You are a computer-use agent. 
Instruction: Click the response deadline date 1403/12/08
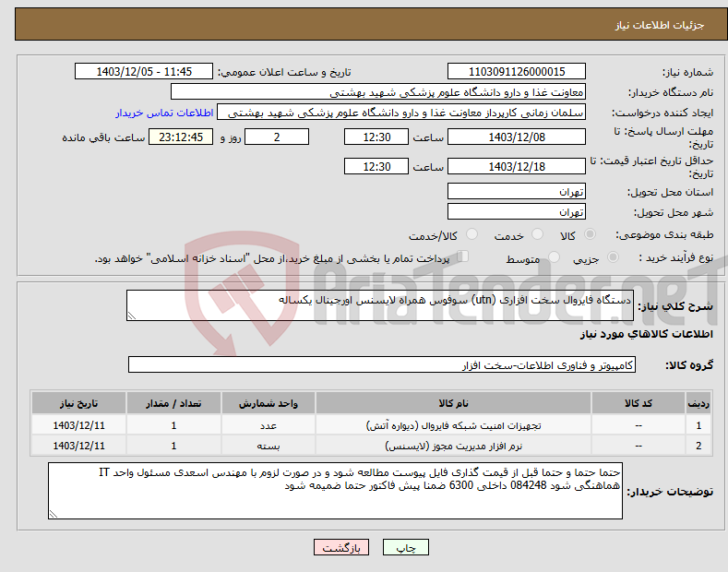point(517,137)
